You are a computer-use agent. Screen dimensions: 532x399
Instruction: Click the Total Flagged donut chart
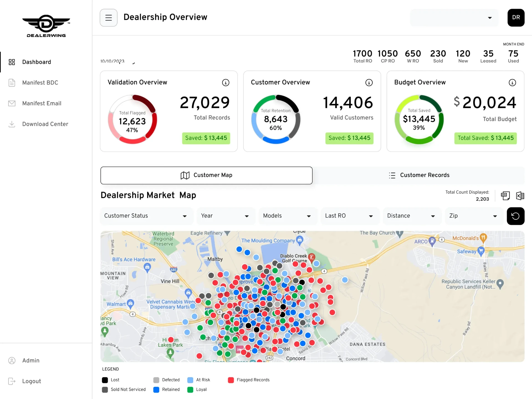132,119
